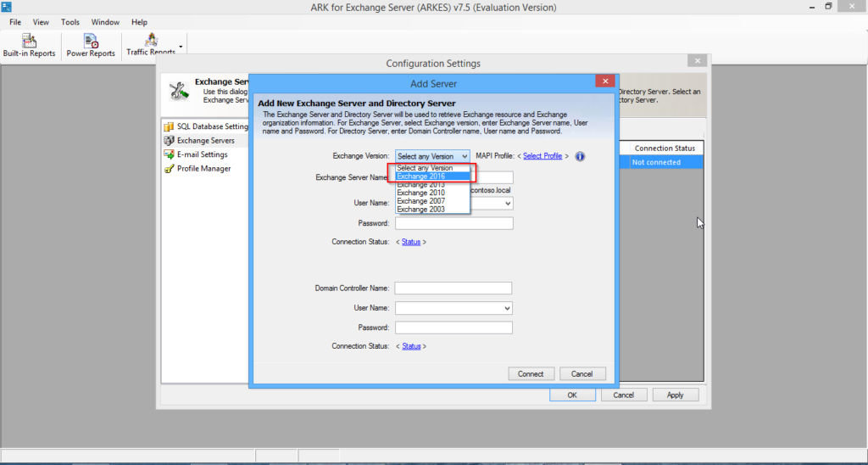Open the Window menu

coord(105,22)
